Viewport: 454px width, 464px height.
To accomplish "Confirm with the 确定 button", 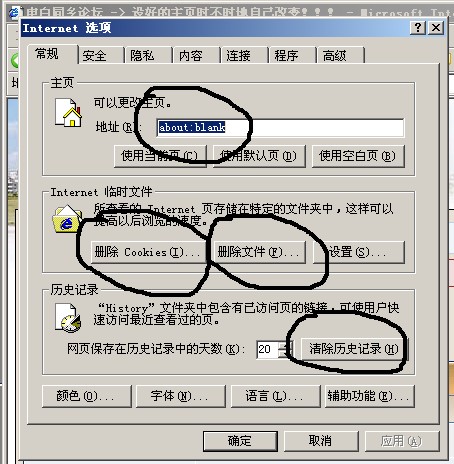I will 240,441.
